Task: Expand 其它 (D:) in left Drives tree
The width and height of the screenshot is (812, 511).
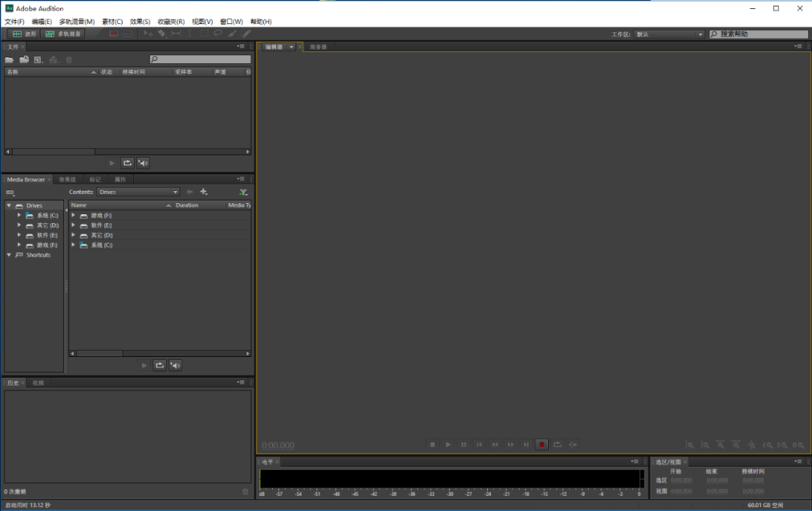Action: tap(19, 225)
